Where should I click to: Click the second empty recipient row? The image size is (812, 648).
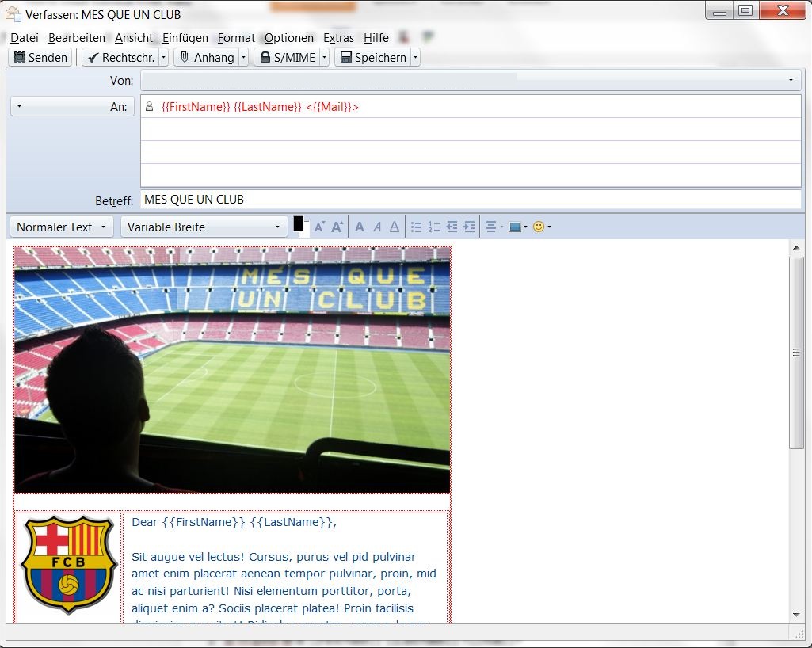[x=471, y=129]
